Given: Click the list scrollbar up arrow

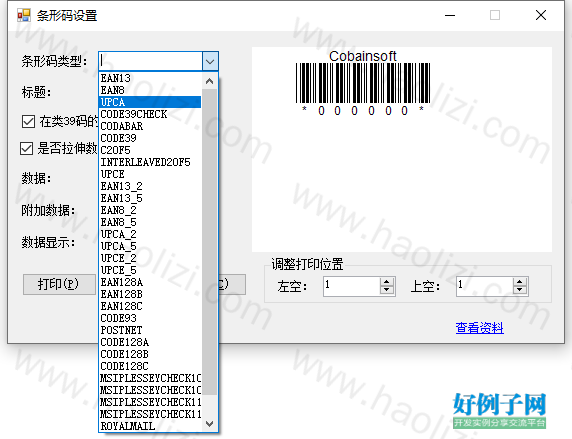Looking at the screenshot, I should pos(209,81).
